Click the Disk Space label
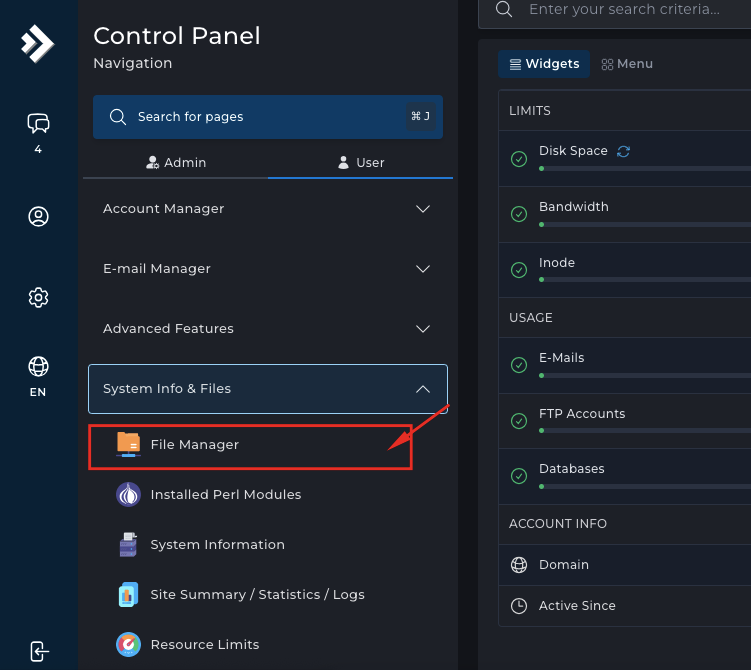 pyautogui.click(x=573, y=151)
